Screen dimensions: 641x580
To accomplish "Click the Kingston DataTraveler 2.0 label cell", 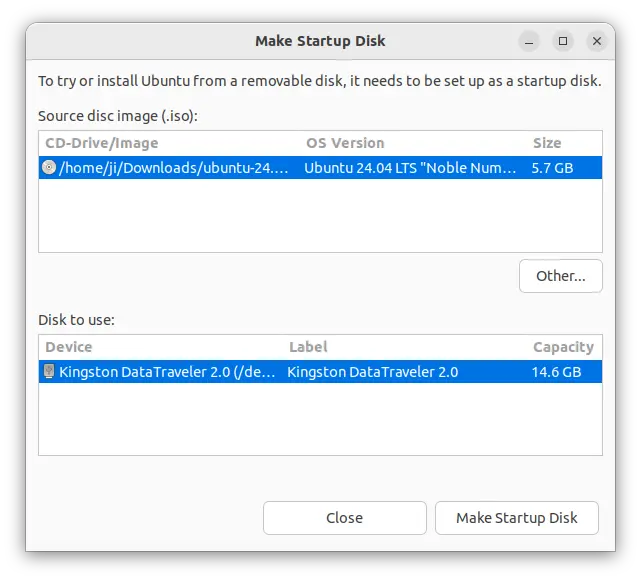I will [373, 372].
